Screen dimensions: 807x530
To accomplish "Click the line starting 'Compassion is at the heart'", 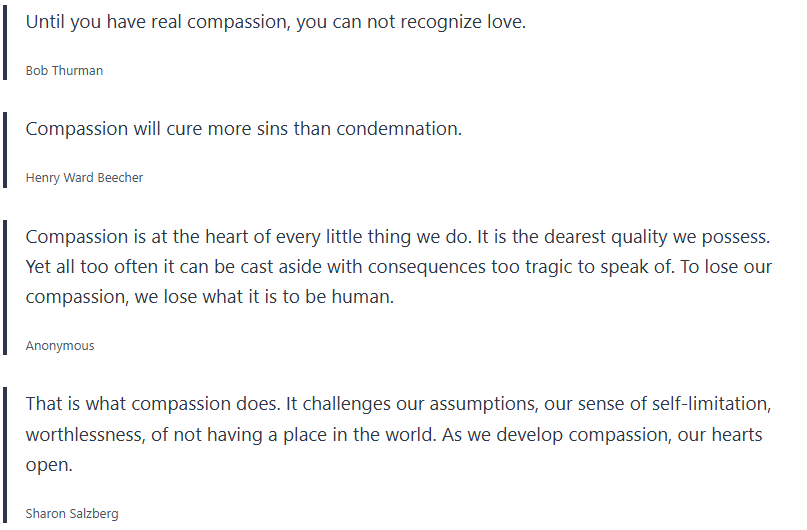I will (397, 237).
